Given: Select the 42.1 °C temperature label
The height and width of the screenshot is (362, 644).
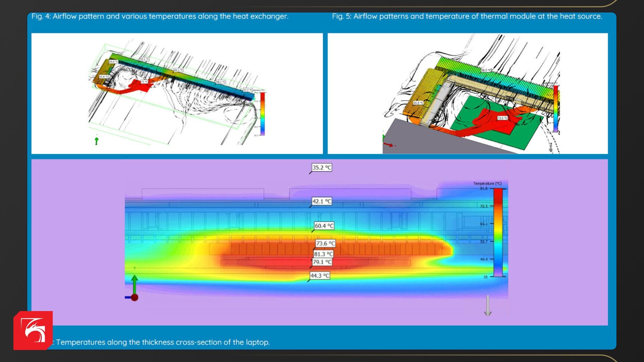Looking at the screenshot, I should click(x=322, y=201).
